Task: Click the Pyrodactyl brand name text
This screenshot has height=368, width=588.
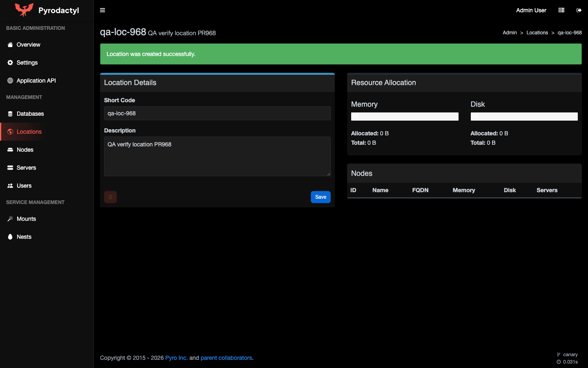Action: (x=59, y=11)
